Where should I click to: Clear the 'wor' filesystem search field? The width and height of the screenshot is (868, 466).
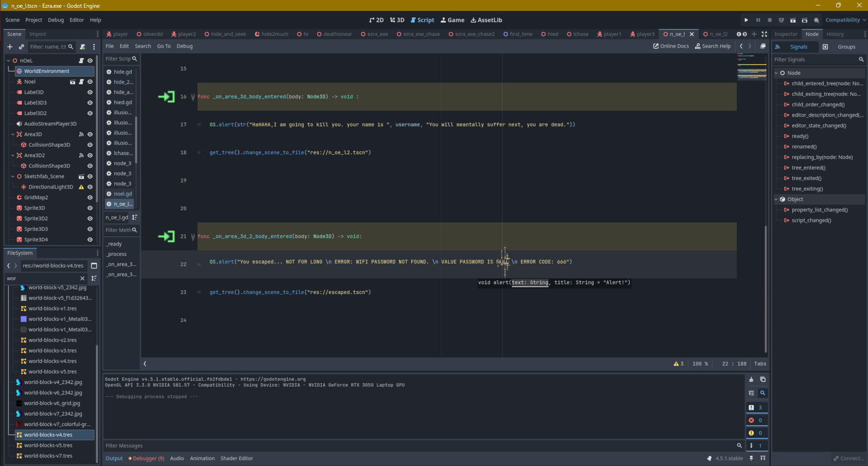82,278
